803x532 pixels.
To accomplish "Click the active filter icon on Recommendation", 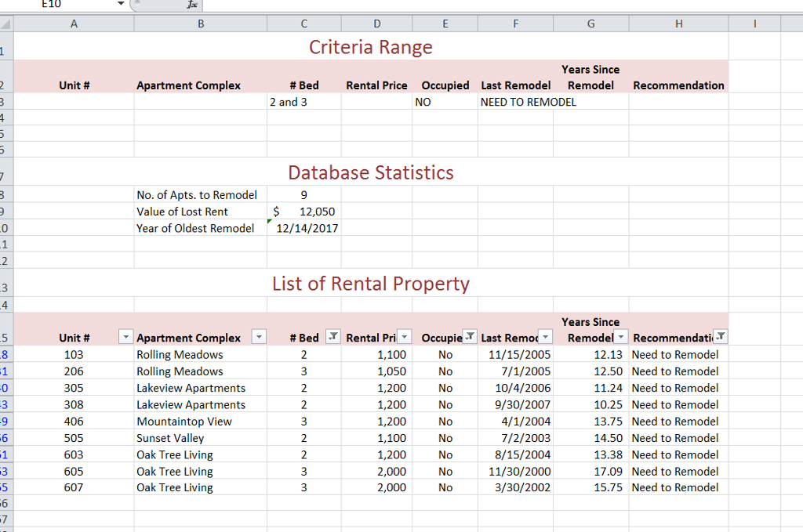I will pos(721,338).
